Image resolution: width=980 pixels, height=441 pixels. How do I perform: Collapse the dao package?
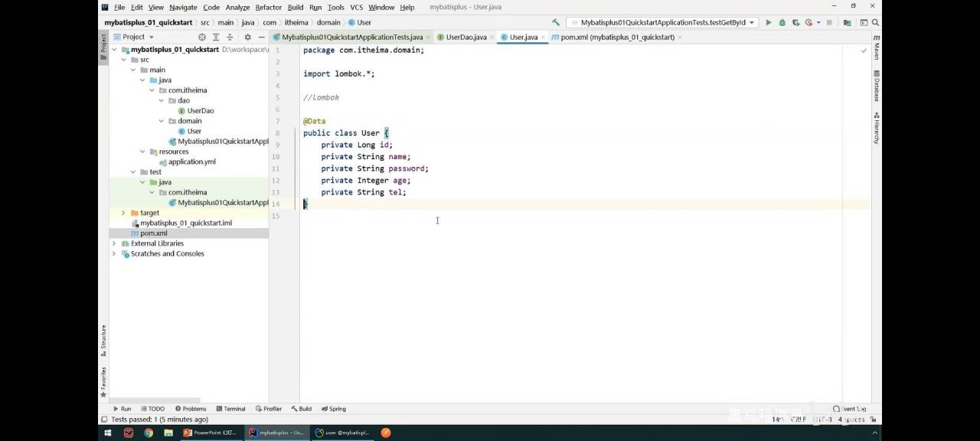coord(162,100)
